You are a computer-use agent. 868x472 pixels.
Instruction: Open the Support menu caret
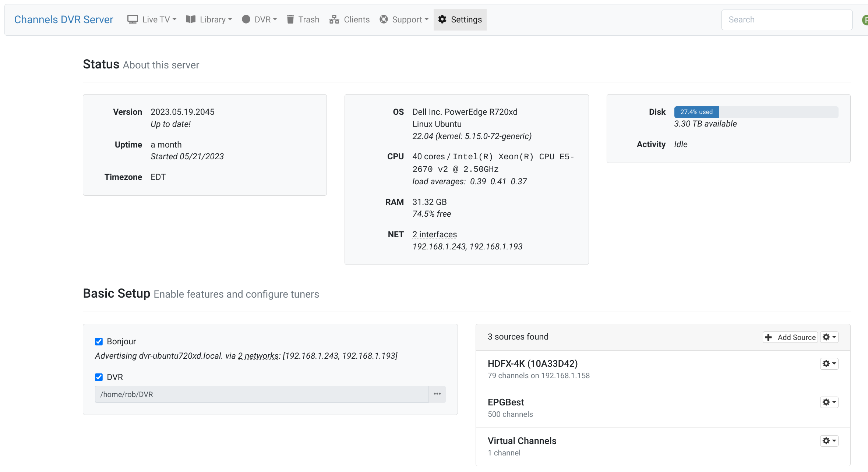(427, 19)
